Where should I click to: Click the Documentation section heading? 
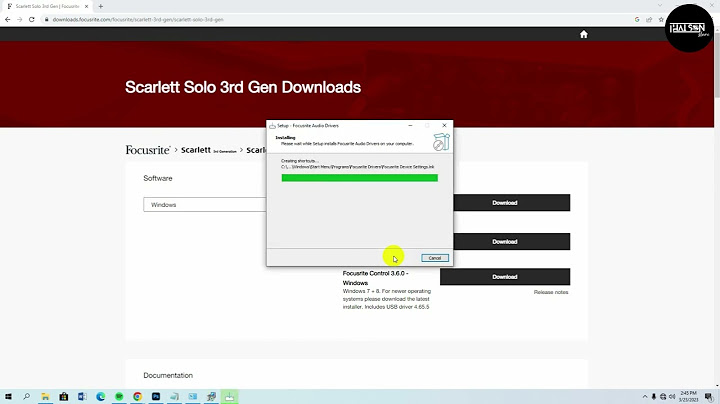pyautogui.click(x=168, y=375)
